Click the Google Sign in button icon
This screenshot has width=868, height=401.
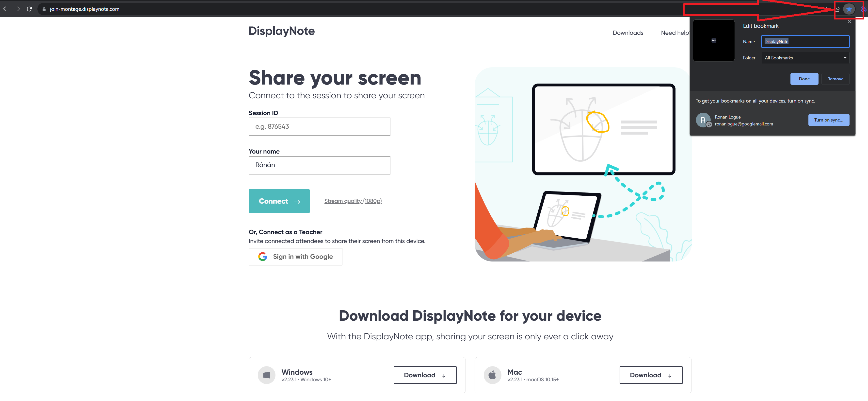(x=262, y=256)
